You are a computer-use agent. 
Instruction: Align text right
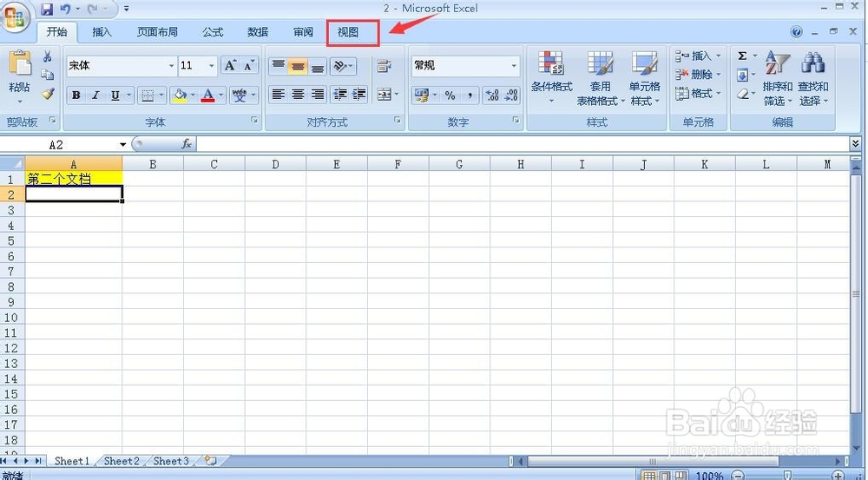click(x=317, y=95)
